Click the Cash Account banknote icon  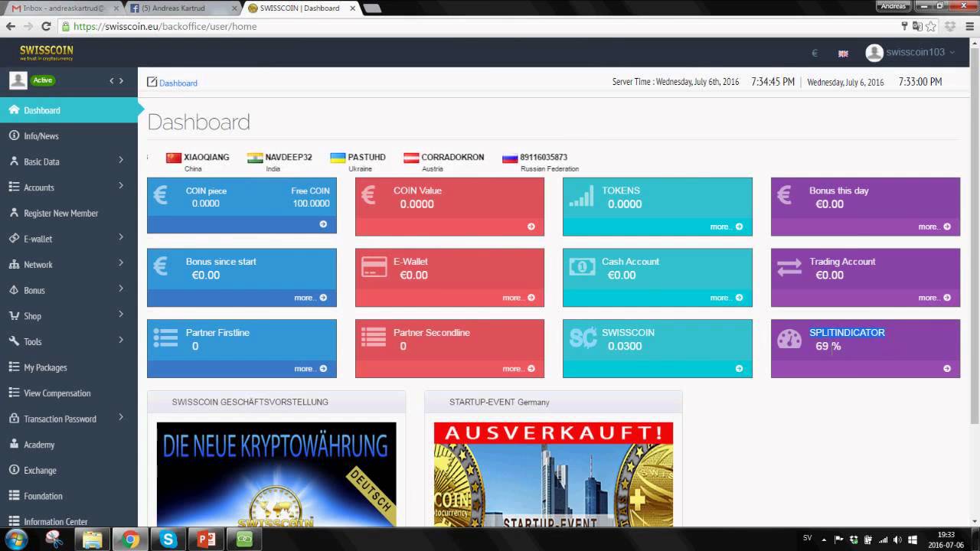coord(582,267)
